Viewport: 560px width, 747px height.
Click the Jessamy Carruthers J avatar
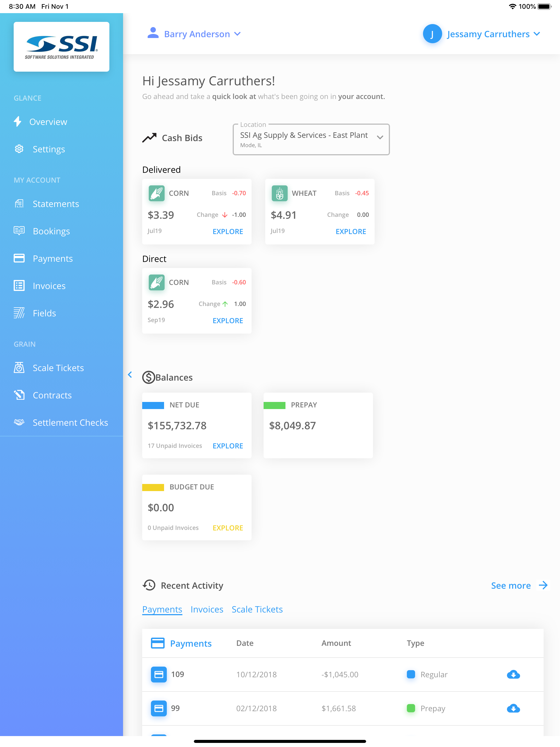(x=432, y=34)
